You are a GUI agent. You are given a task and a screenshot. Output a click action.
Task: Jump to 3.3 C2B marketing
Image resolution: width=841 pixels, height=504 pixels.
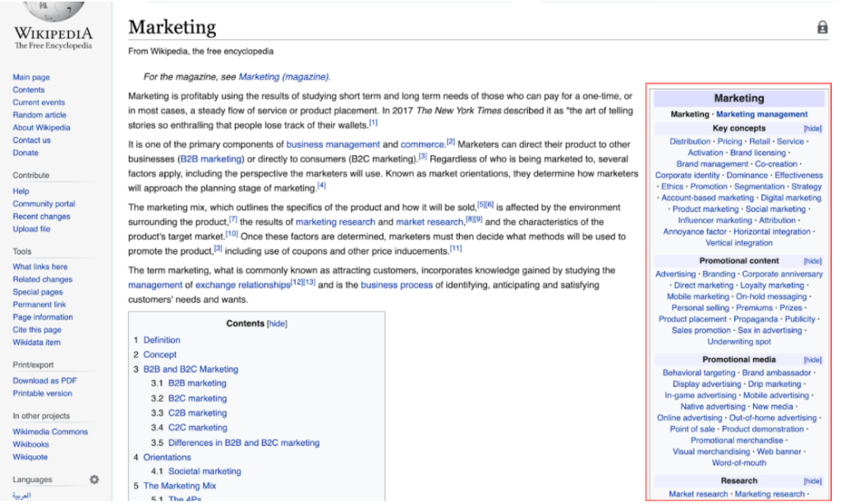point(197,413)
